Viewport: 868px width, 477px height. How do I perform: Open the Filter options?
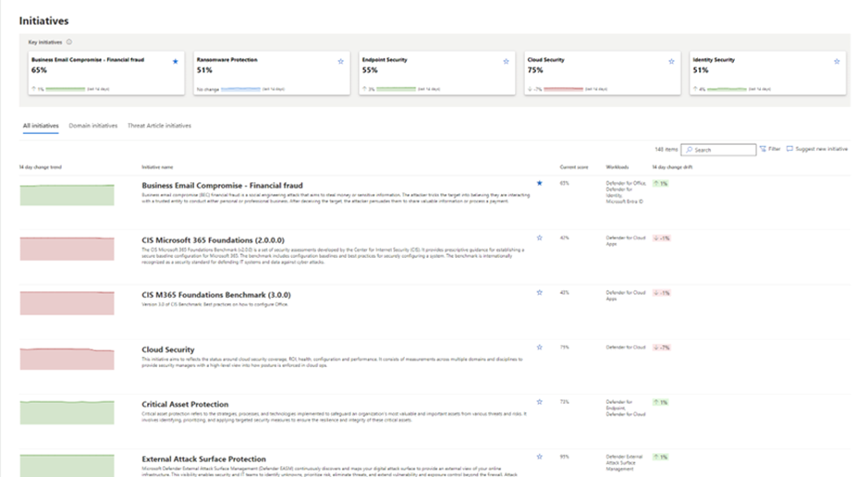tap(770, 149)
